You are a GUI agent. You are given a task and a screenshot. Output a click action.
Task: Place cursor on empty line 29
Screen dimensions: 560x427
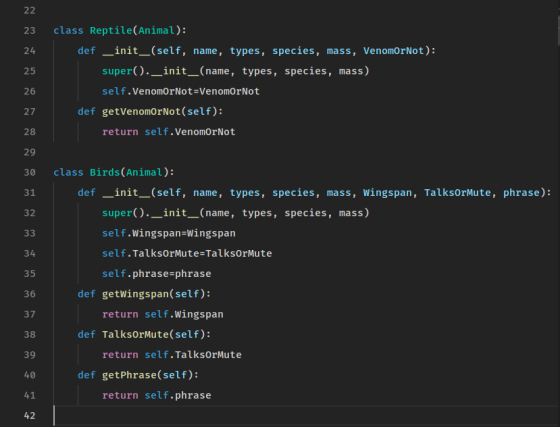(305, 152)
